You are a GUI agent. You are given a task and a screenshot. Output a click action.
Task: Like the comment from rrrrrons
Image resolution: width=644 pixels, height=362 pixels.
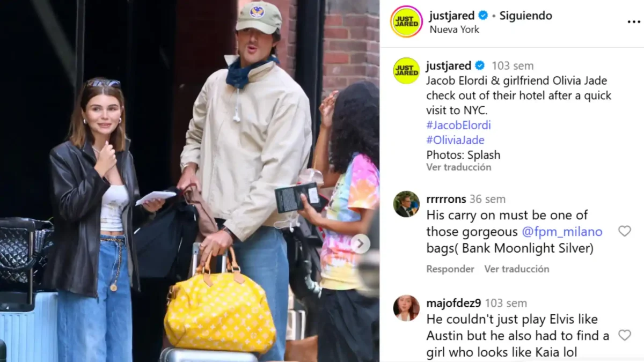click(624, 231)
